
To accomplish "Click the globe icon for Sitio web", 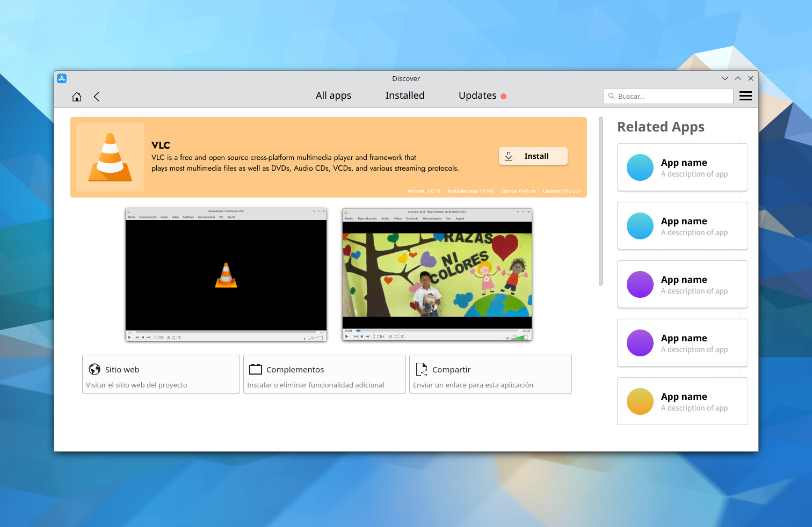I will 95,369.
